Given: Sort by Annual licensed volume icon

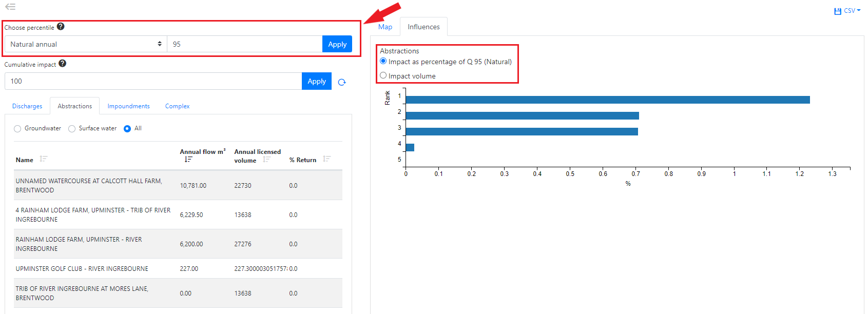Looking at the screenshot, I should tap(266, 160).
